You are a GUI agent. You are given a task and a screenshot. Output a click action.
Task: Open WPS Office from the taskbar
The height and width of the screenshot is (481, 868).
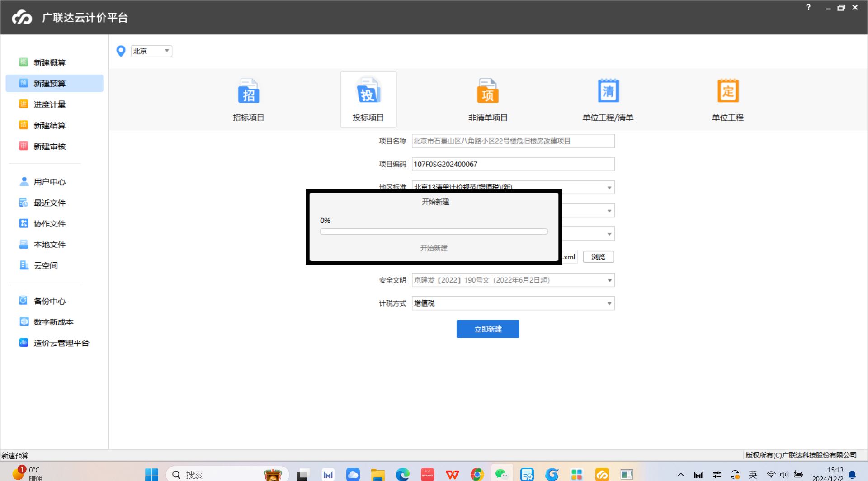click(452, 474)
